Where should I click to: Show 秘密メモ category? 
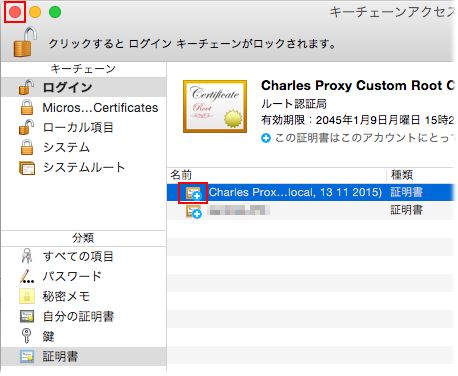66,296
